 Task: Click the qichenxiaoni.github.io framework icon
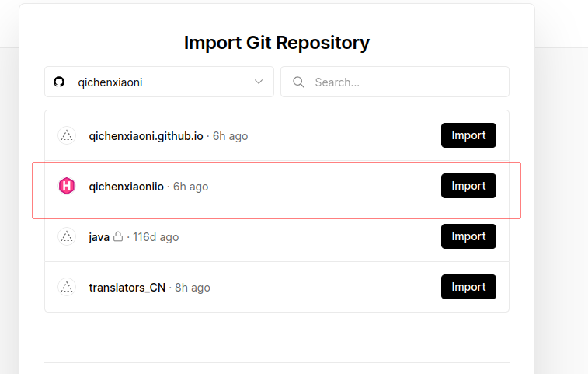[67, 136]
